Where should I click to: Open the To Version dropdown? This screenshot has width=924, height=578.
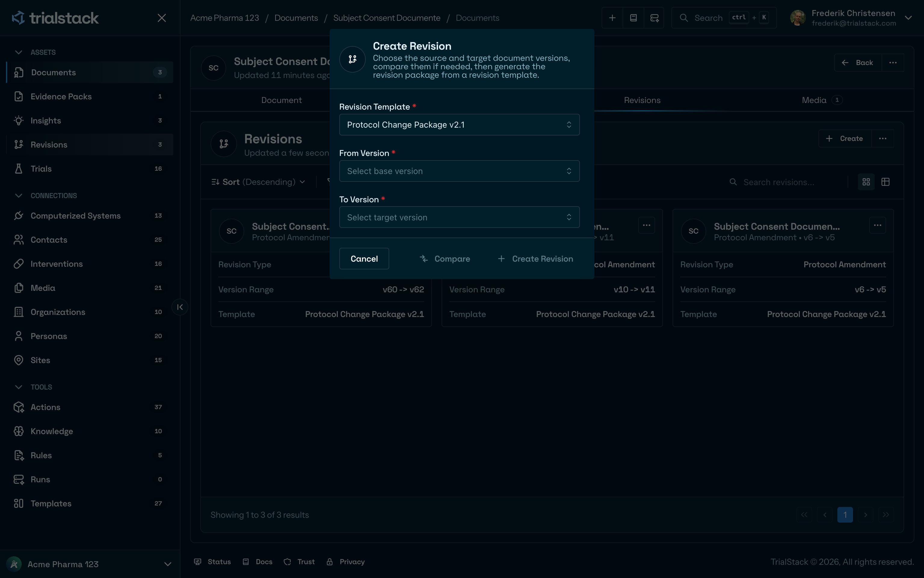point(459,217)
